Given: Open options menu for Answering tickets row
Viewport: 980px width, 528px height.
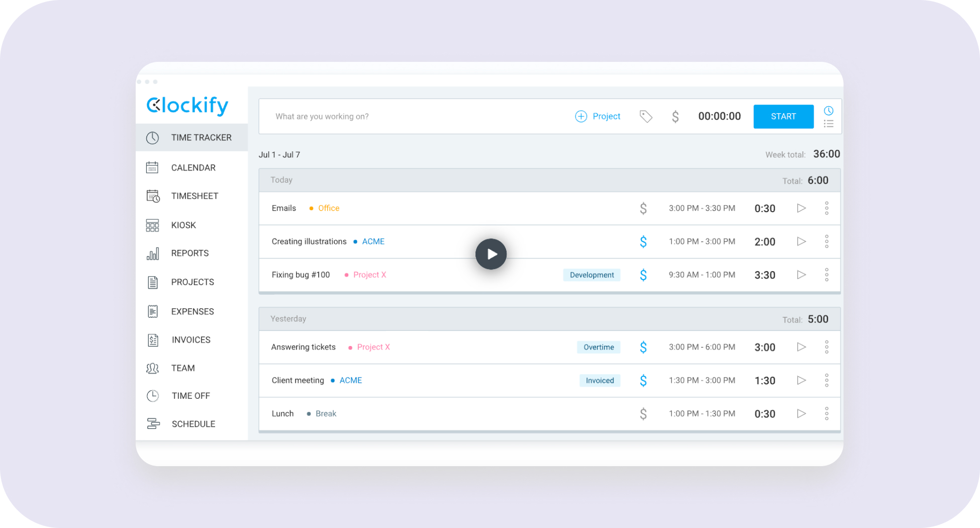Looking at the screenshot, I should [x=827, y=347].
